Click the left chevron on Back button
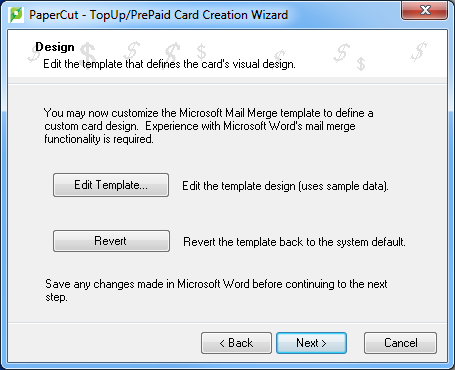The width and height of the screenshot is (455, 370). pyautogui.click(x=222, y=343)
